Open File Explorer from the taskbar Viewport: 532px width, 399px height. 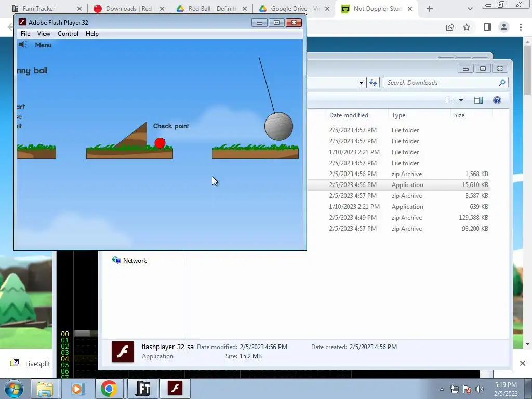click(x=45, y=389)
